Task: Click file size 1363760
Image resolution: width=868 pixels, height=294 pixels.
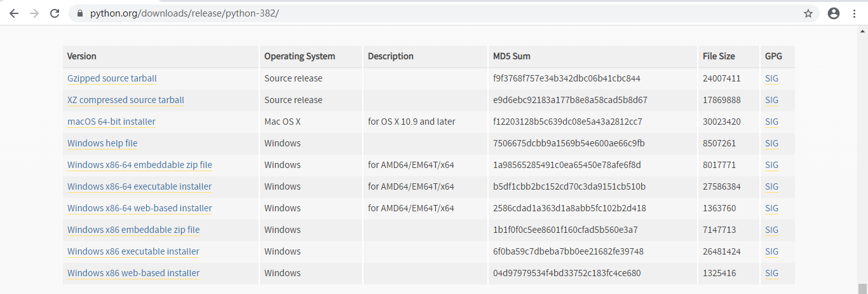Action: [719, 208]
